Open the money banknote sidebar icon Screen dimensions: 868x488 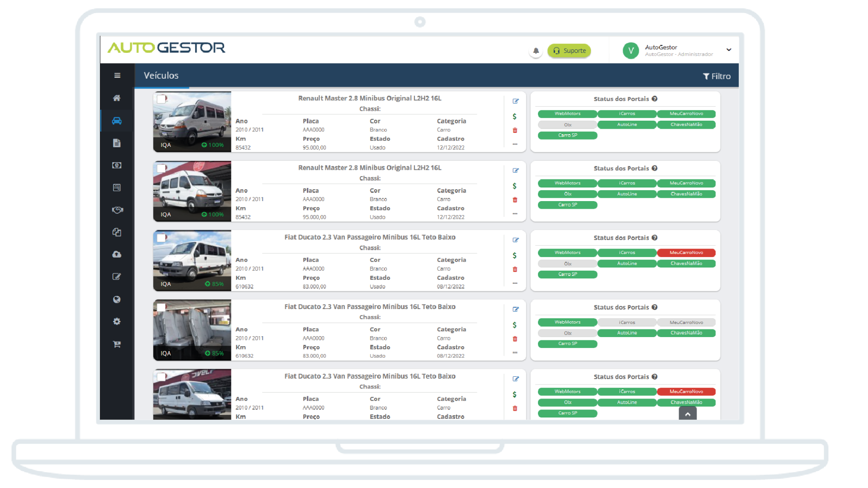coord(117,165)
